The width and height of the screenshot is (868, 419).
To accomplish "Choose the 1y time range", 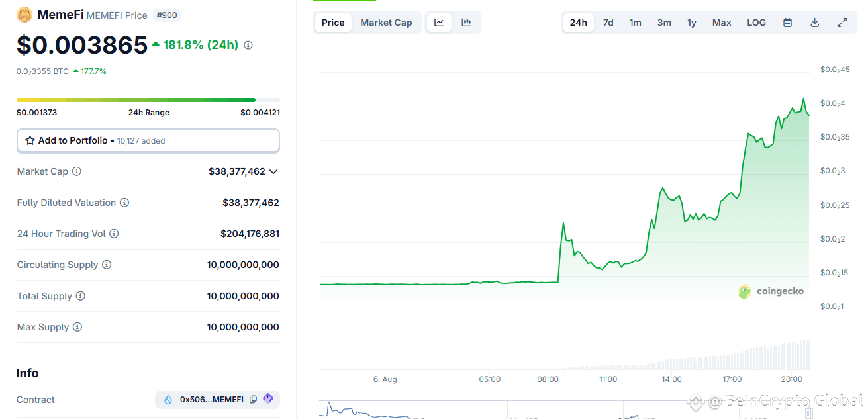I will click(x=692, y=23).
